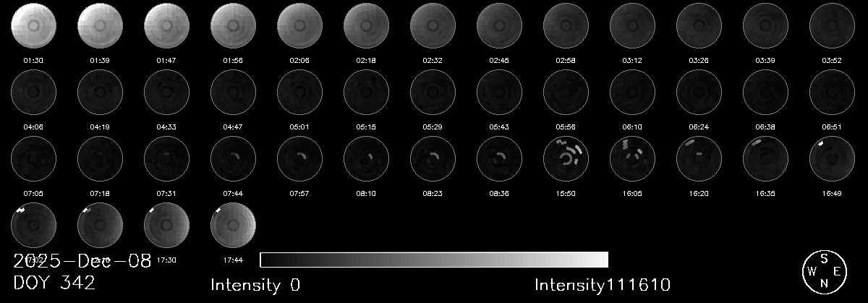Click the Intensity111610 maximum label
Image resolution: width=868 pixels, height=303 pixels.
coord(602,285)
